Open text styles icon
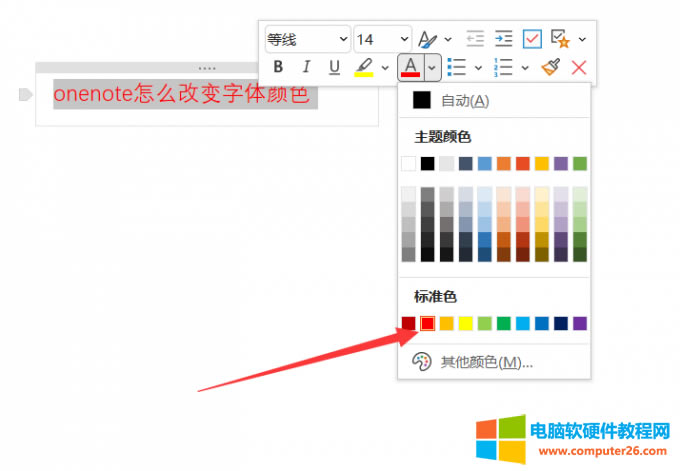This screenshot has width=680, height=471. pos(427,39)
